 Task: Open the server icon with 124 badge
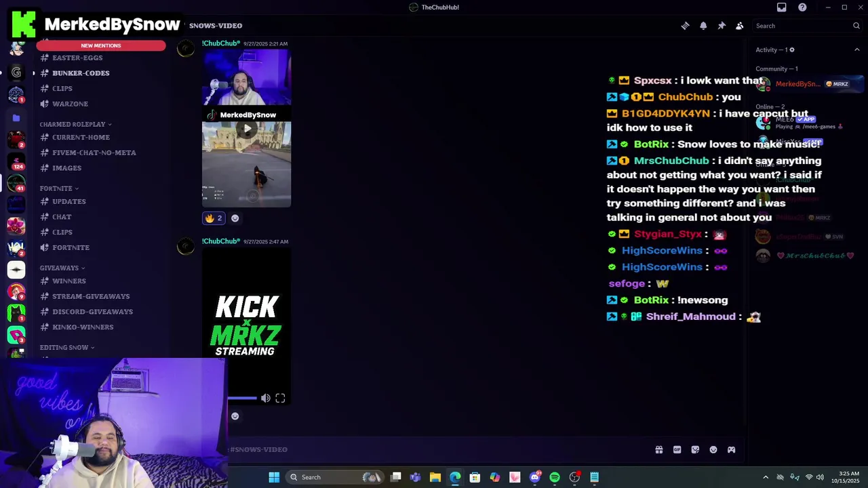(16, 162)
